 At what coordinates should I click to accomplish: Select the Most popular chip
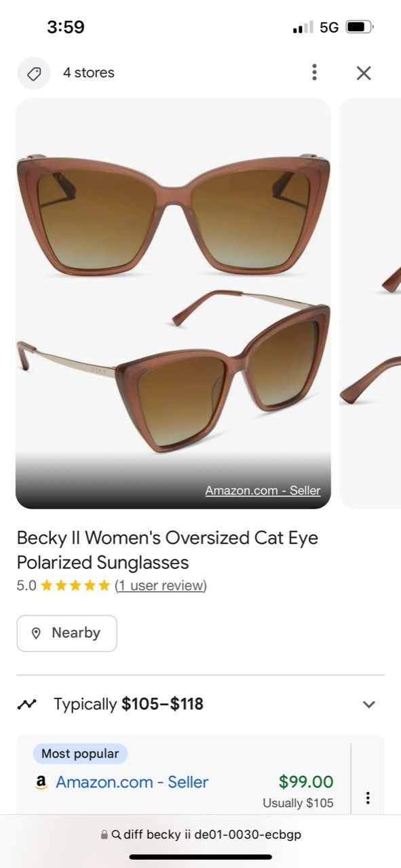tap(79, 753)
